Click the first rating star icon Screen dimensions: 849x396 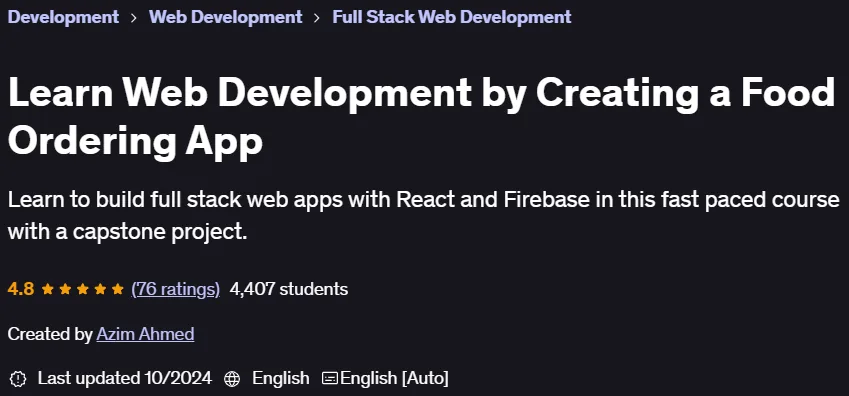[x=48, y=289]
